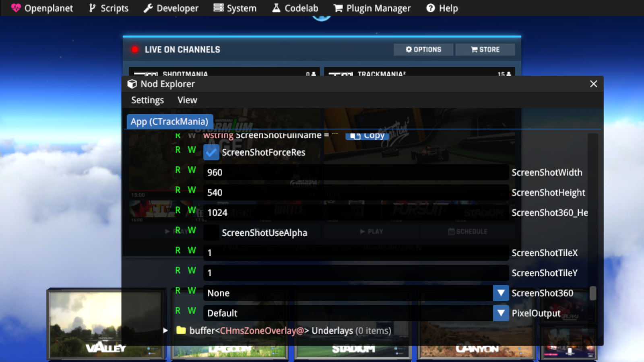The image size is (644, 362).
Task: Click the System list icon
Action: click(x=219, y=8)
